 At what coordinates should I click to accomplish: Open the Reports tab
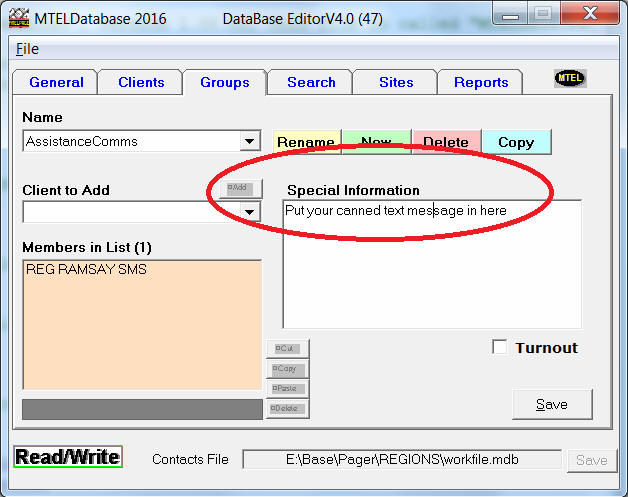[x=481, y=82]
